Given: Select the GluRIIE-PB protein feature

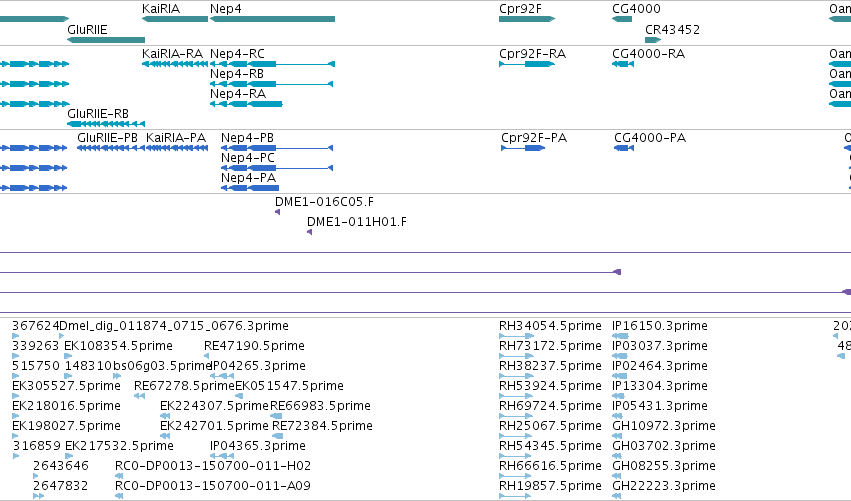Looking at the screenshot, I should click(111, 148).
